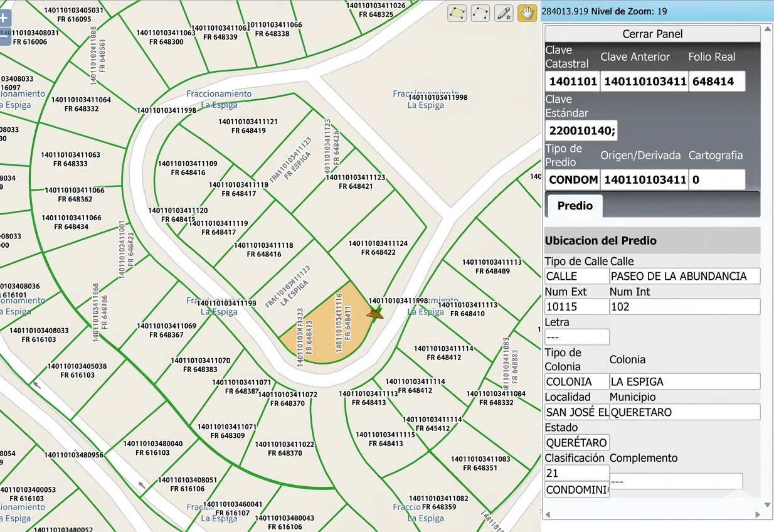Zoom in using the plus button
This screenshot has height=532, width=774.
(x=4, y=18)
